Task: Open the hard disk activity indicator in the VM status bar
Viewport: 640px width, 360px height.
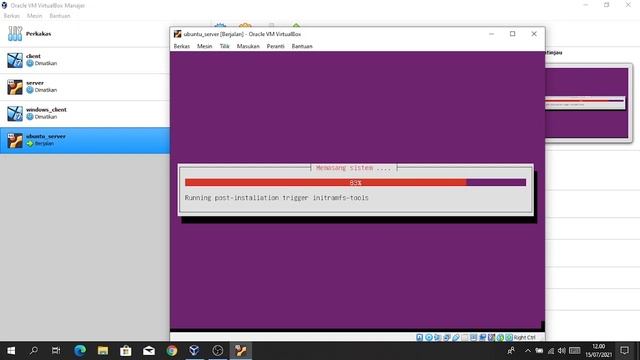Action: (419, 338)
